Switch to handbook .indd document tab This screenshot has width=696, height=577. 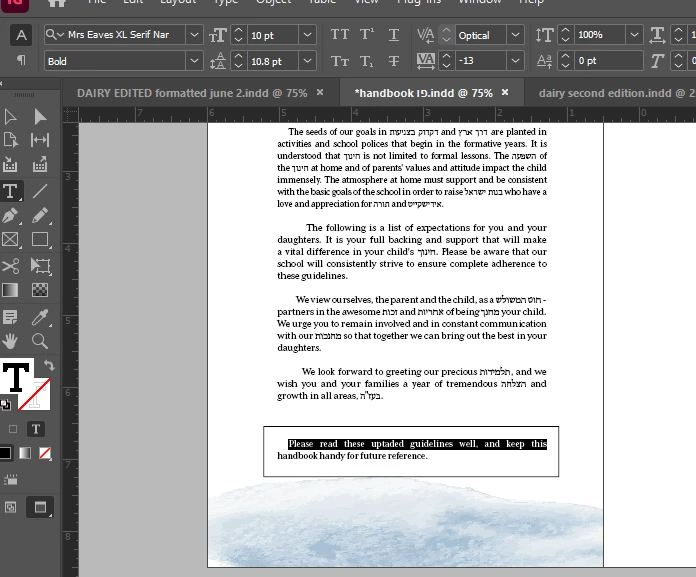(x=423, y=93)
